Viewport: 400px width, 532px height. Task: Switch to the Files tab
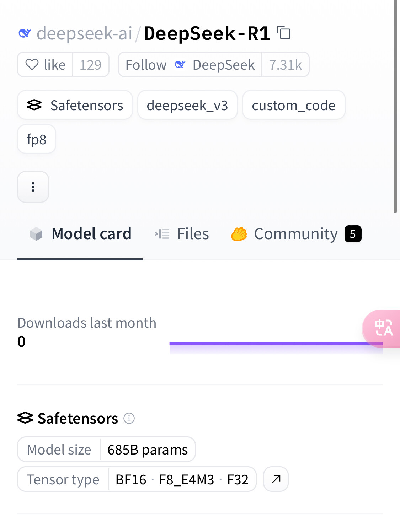tap(182, 234)
